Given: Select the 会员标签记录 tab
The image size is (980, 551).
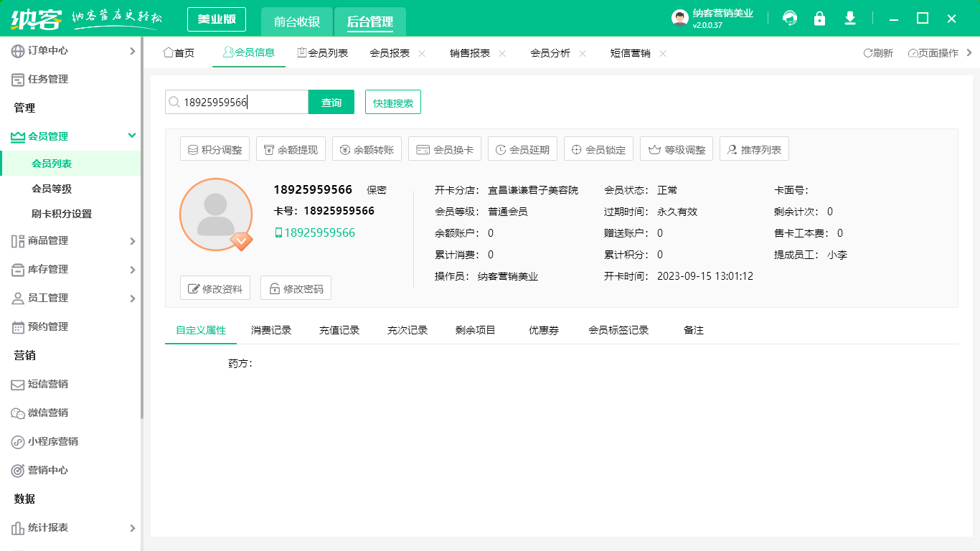Looking at the screenshot, I should point(618,330).
